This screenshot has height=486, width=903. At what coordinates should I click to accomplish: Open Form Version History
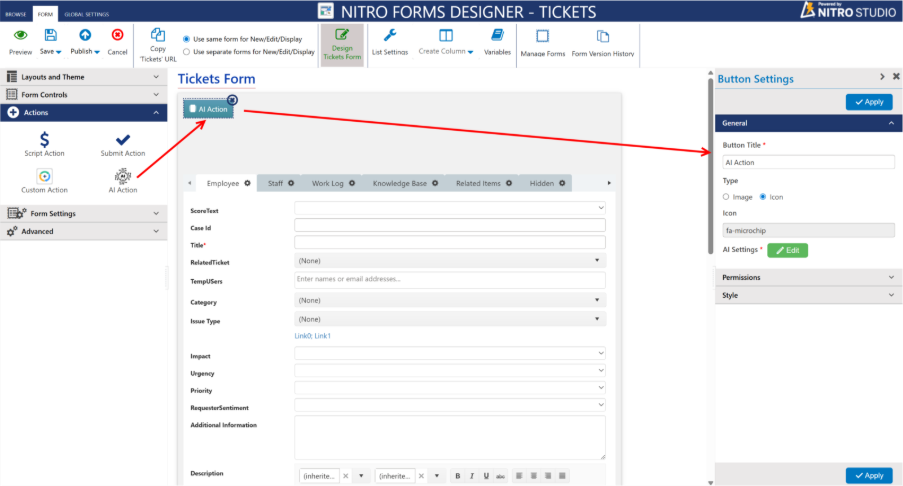coord(603,35)
